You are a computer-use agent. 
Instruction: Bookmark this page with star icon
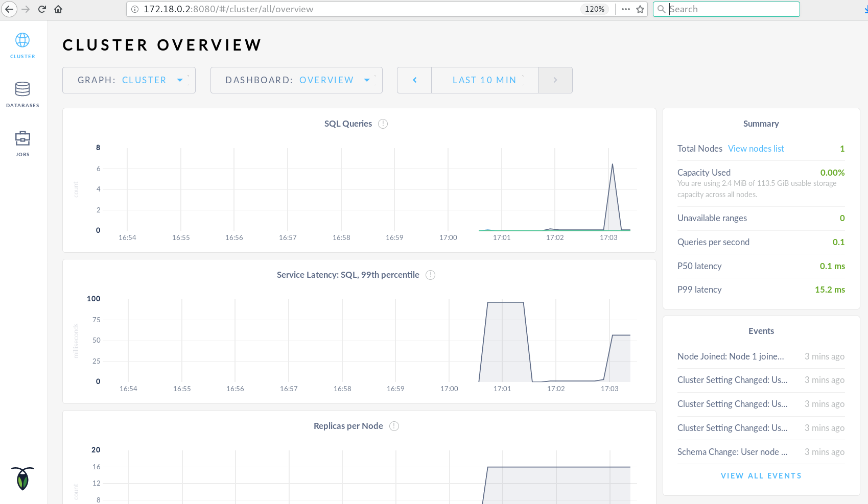pyautogui.click(x=640, y=9)
